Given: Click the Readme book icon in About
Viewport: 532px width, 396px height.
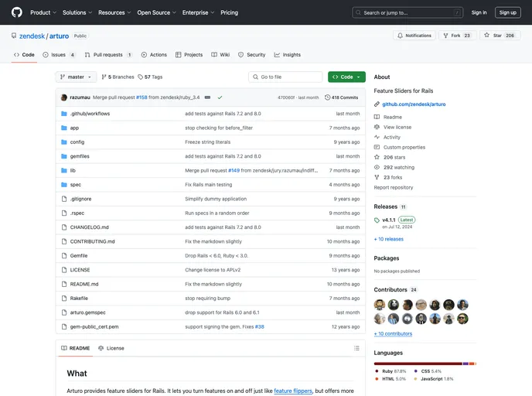Looking at the screenshot, I should (x=377, y=117).
